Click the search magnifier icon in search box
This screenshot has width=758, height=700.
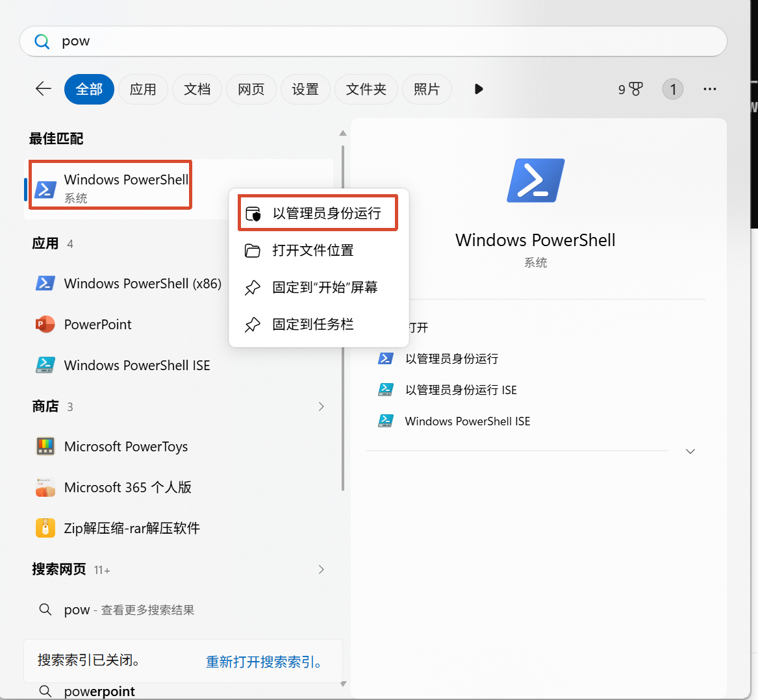pyautogui.click(x=42, y=42)
